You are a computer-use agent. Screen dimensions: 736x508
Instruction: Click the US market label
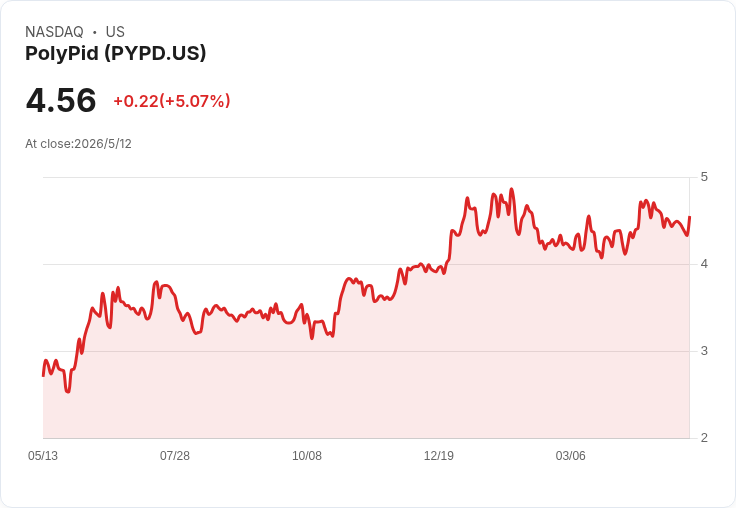pyautogui.click(x=115, y=32)
